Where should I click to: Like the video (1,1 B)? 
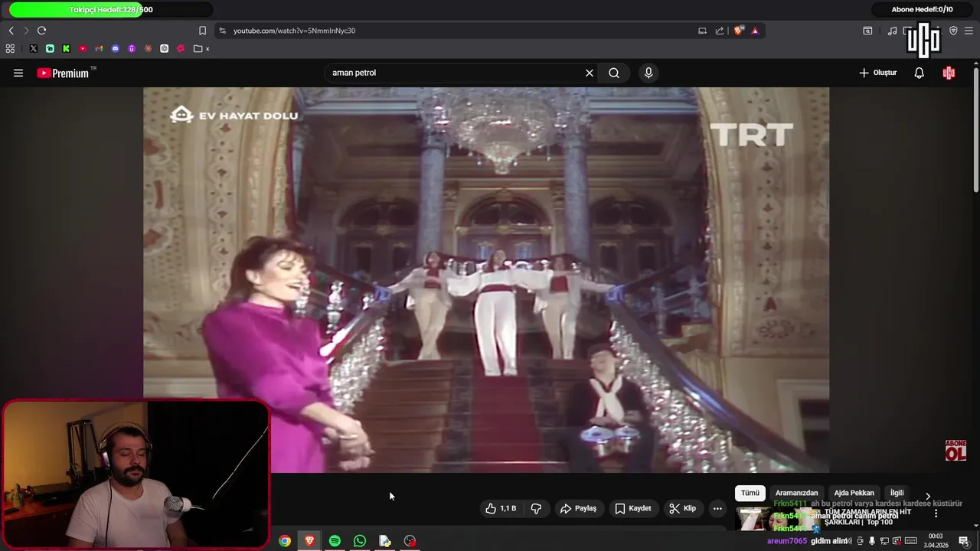[501, 508]
